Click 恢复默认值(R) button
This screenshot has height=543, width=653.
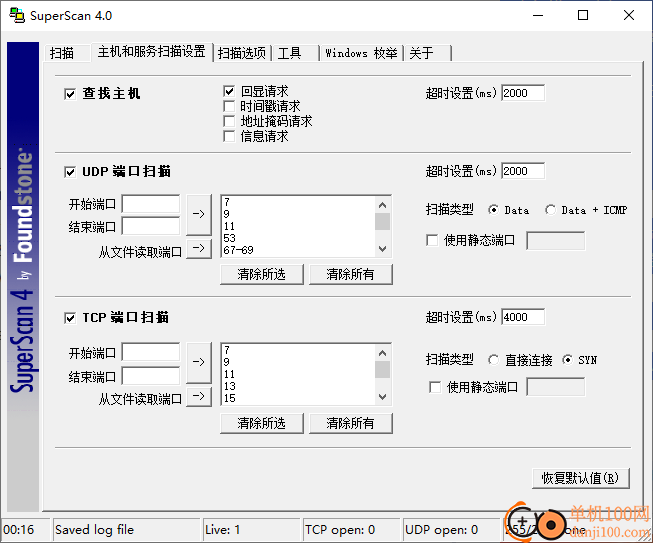[x=581, y=478]
